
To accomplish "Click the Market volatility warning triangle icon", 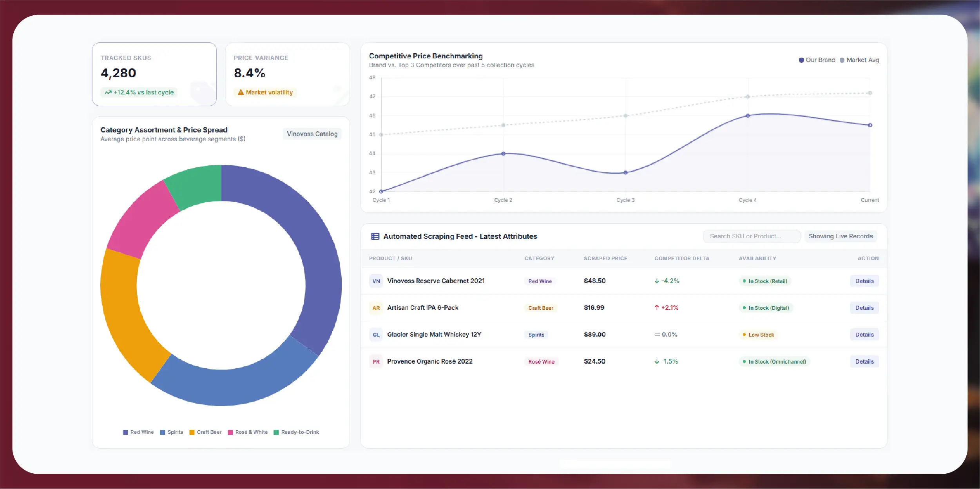I will (x=241, y=92).
